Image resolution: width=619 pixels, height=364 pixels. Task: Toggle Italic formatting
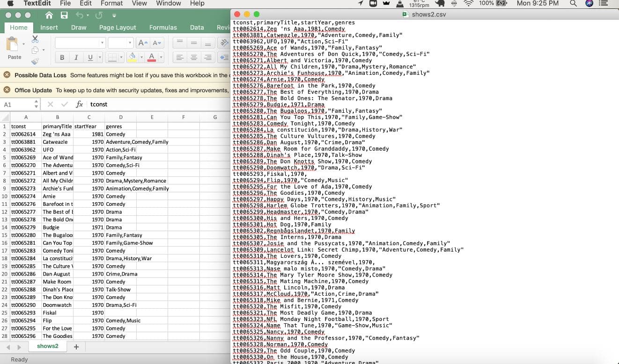(76, 58)
